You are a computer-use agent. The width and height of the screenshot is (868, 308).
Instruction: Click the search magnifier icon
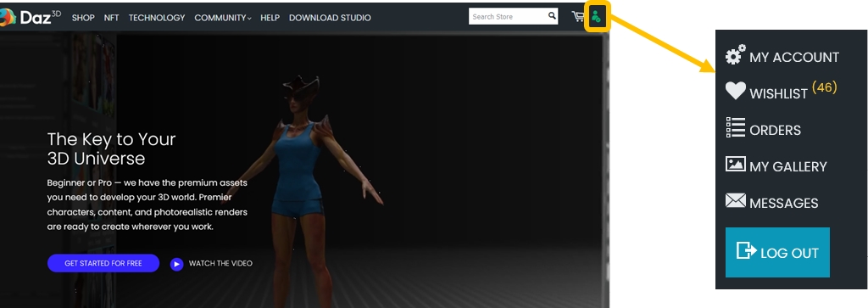coord(552,16)
